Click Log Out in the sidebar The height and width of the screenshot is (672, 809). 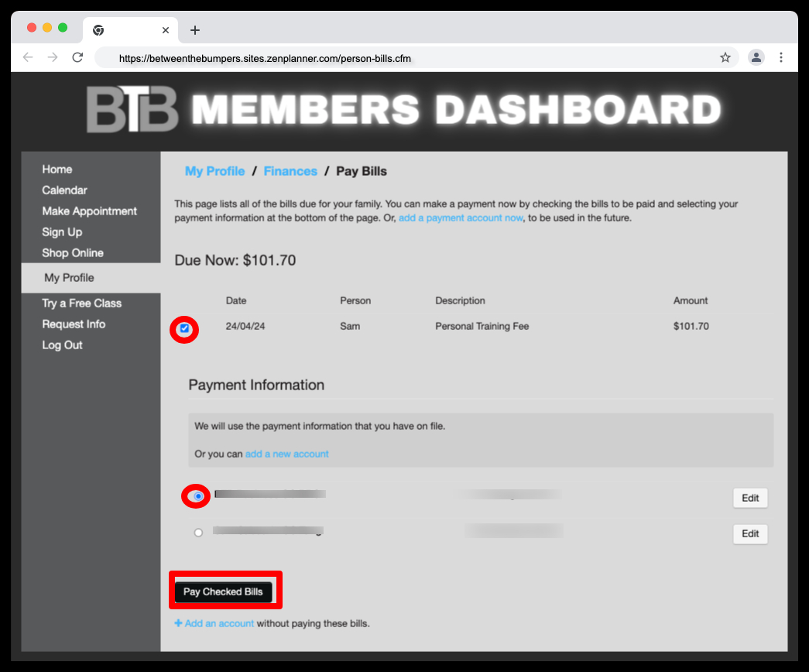pyautogui.click(x=62, y=345)
